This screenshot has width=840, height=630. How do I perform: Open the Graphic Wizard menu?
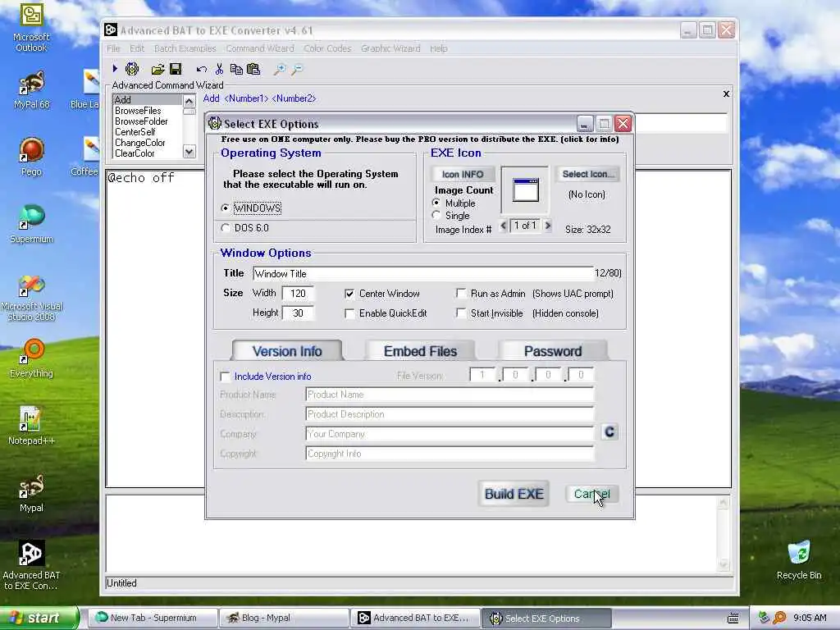click(390, 48)
